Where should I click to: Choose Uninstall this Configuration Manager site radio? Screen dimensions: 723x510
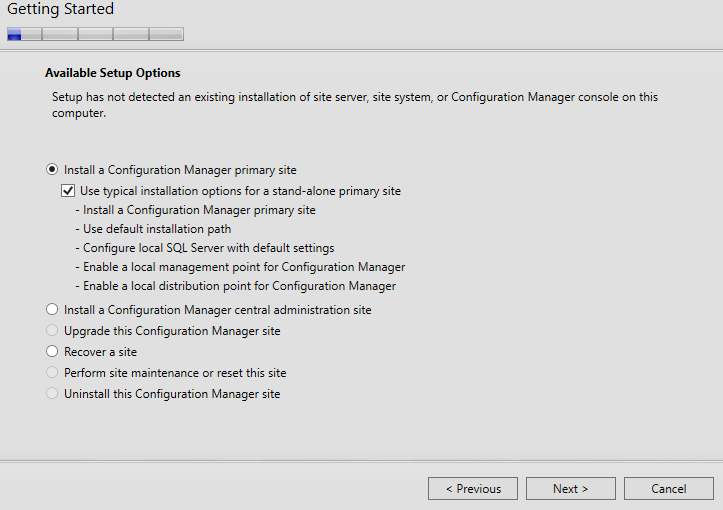52,393
